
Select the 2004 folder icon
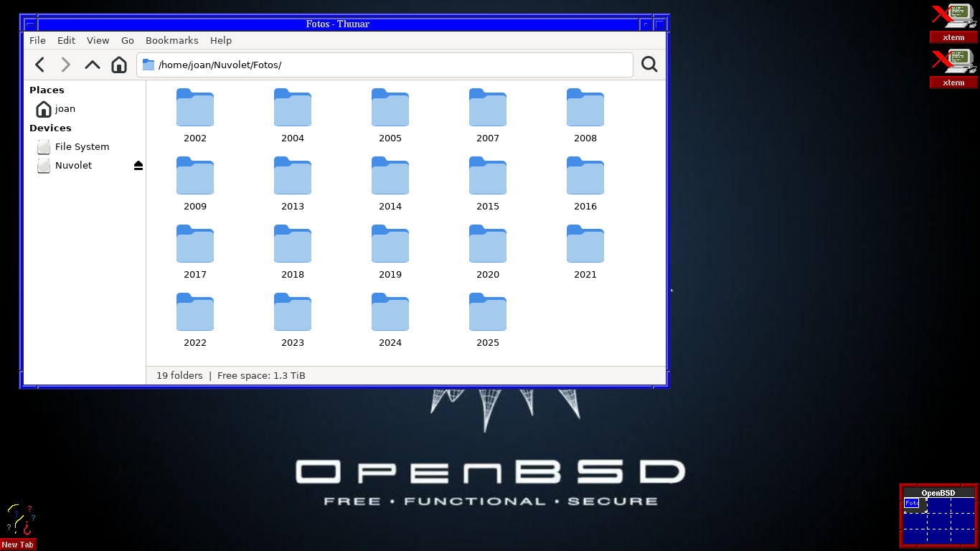coord(293,108)
